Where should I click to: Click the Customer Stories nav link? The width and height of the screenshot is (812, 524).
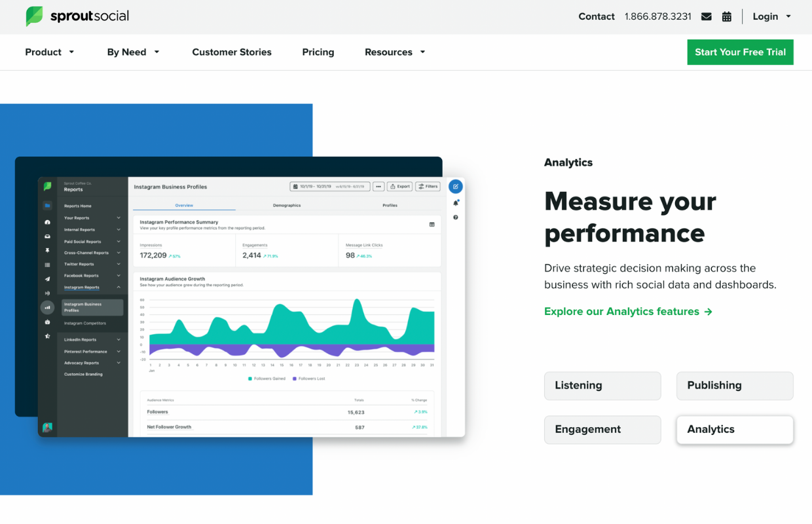232,52
